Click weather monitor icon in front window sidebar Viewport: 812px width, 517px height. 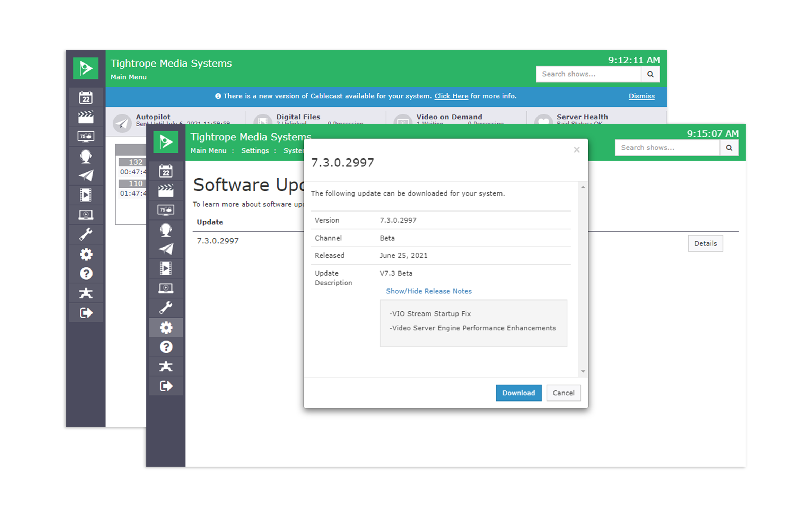click(166, 210)
